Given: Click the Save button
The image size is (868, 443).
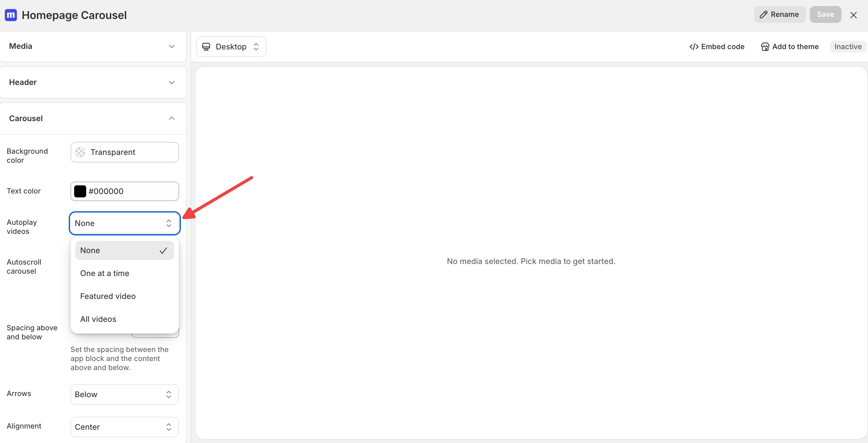Looking at the screenshot, I should (825, 14).
